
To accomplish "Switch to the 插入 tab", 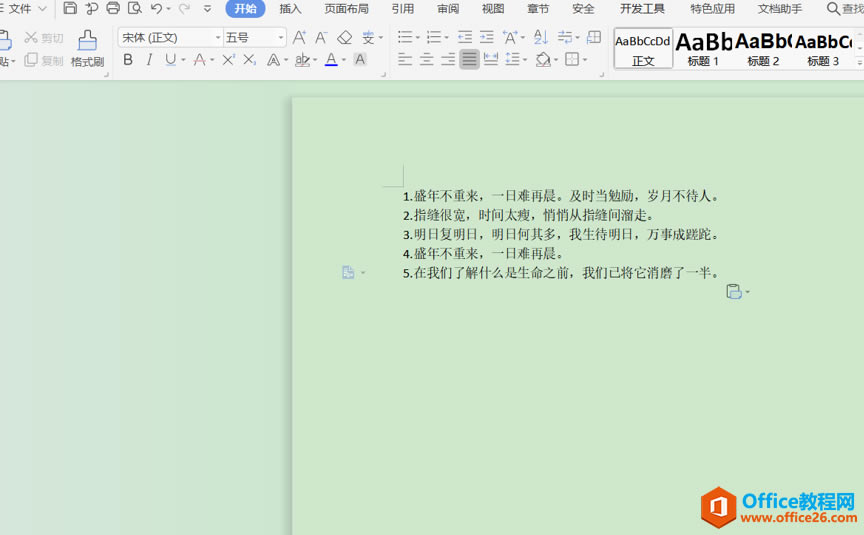I will (x=290, y=9).
